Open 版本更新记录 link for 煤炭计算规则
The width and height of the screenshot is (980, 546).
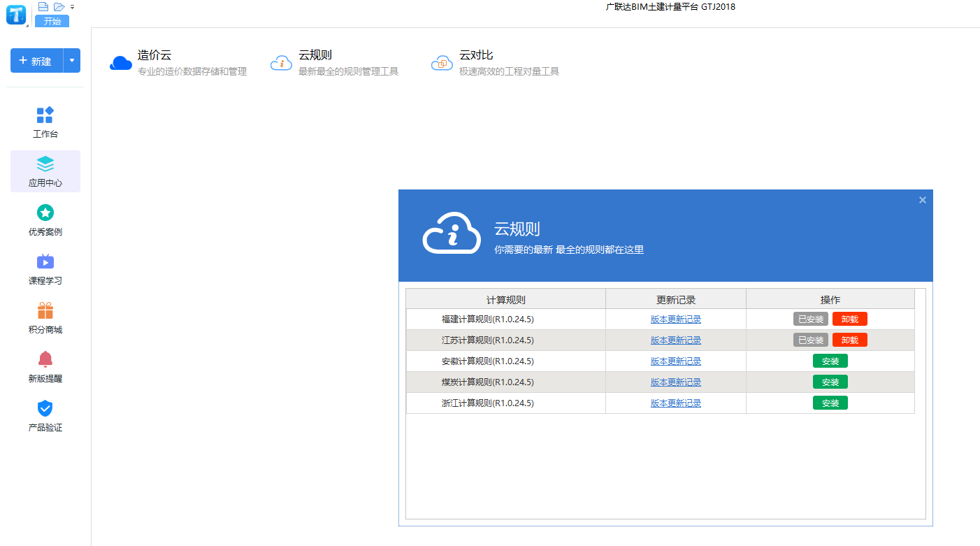click(x=676, y=382)
